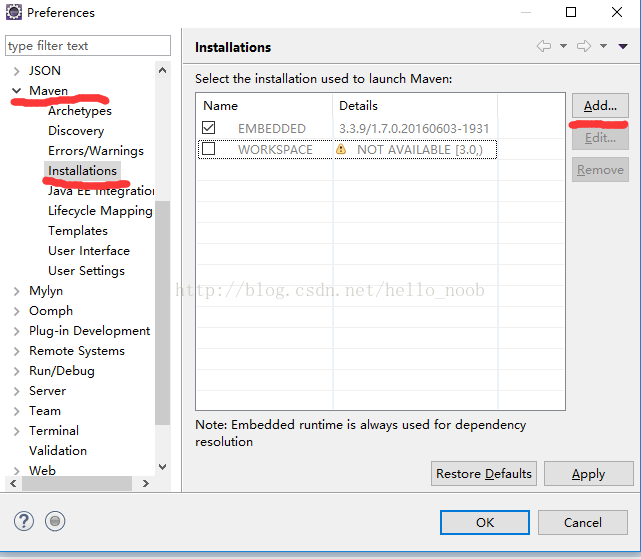Viewport: 641px width, 559px height.
Task: Select User Interface under Maven
Action: coord(89,251)
